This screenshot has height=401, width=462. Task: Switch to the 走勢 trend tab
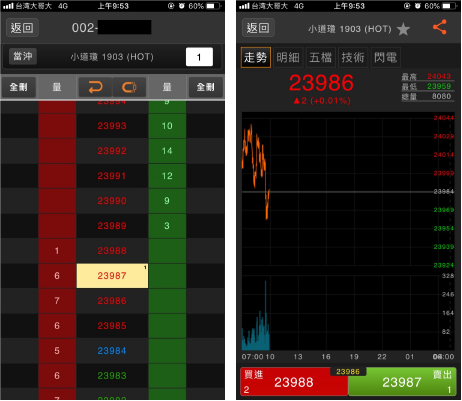click(x=256, y=58)
